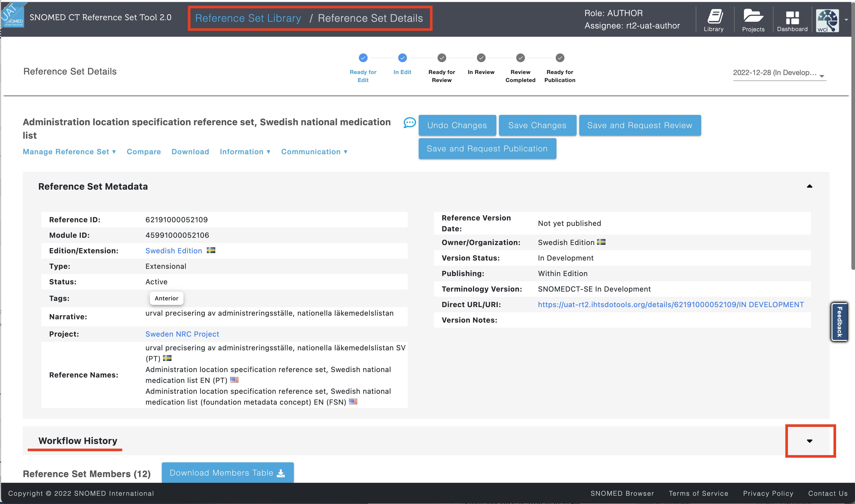Screen dimensions: 855x504
Task: Open Privacy Policy footer link
Action: click(768, 493)
